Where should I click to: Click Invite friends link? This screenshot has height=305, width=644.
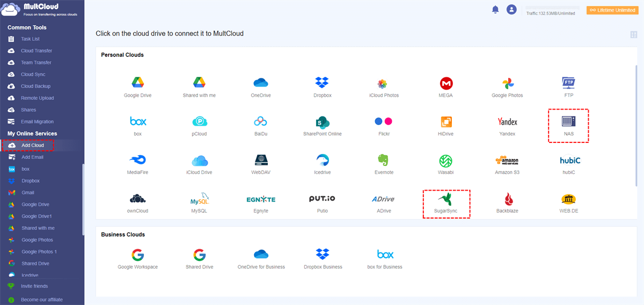coord(34,286)
